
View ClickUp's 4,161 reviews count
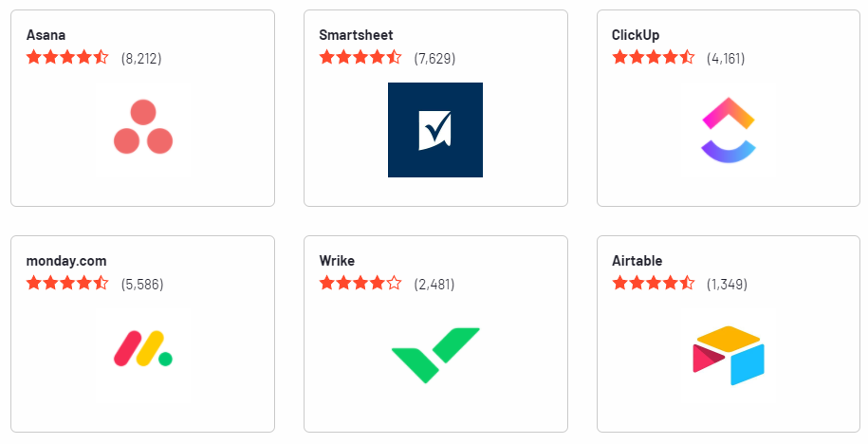[x=726, y=58]
